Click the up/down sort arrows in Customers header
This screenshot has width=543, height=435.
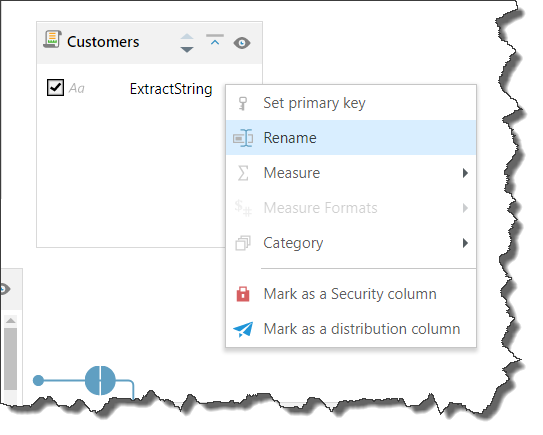[x=187, y=43]
